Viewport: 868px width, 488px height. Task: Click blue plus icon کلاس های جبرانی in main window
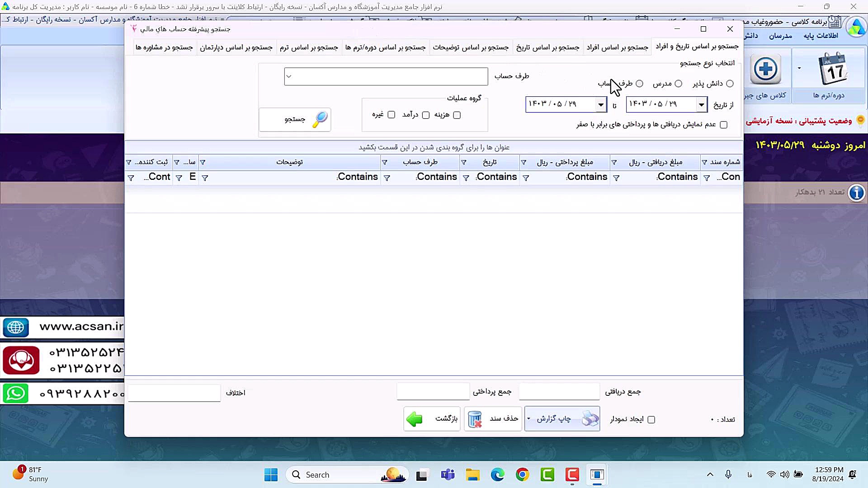(766, 69)
